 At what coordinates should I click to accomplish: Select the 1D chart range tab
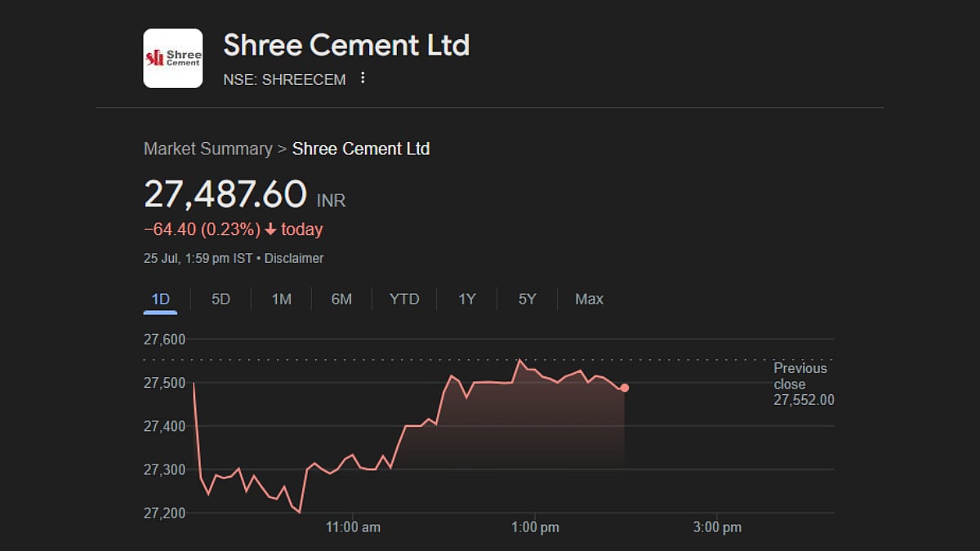point(161,299)
